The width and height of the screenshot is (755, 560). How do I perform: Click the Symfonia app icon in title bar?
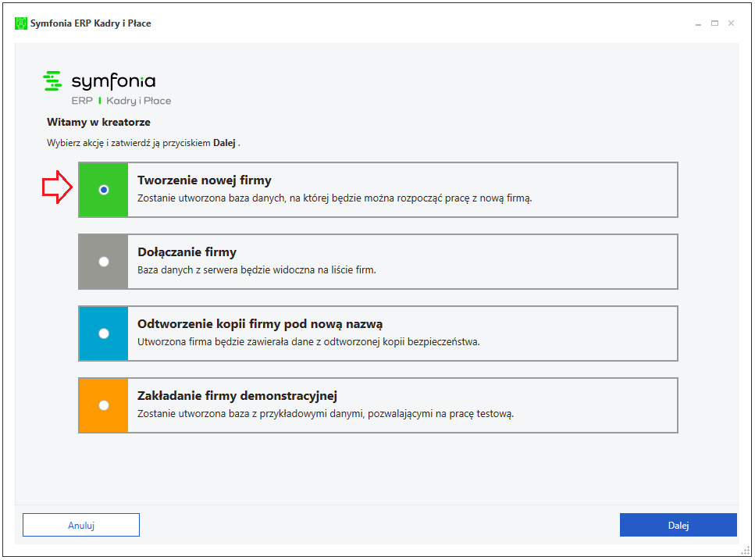pyautogui.click(x=21, y=23)
